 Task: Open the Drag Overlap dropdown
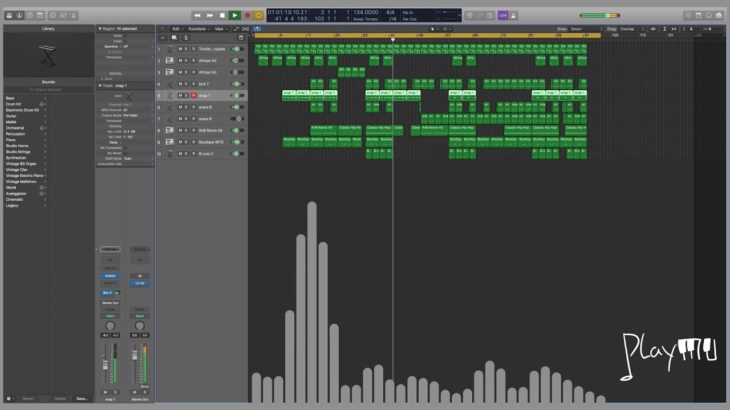[632, 29]
